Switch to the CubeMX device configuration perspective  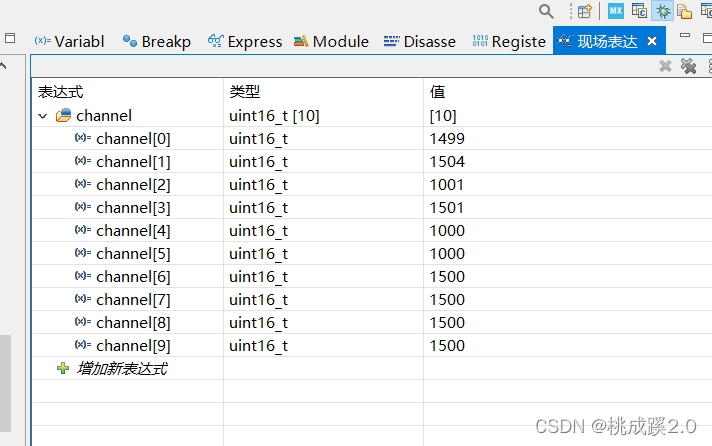[616, 11]
